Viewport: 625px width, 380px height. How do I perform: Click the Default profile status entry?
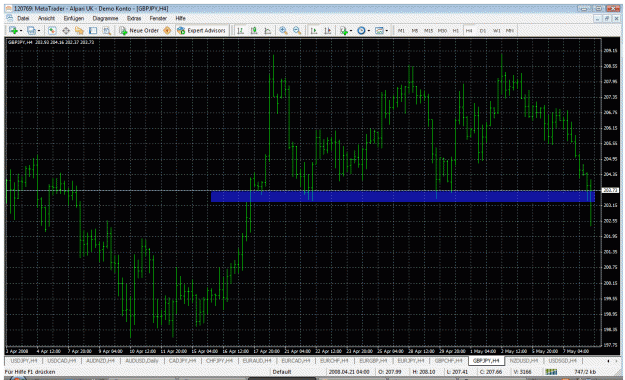[282, 372]
